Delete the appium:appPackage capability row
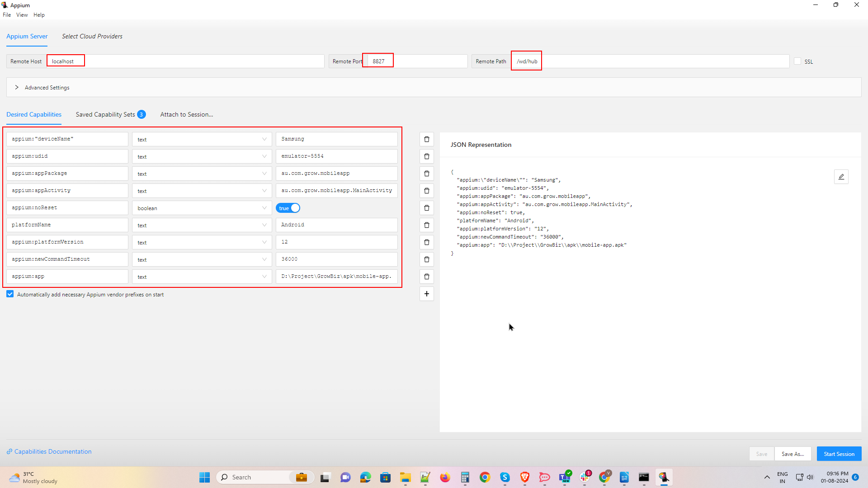Viewport: 868px width, 488px height. (x=426, y=174)
